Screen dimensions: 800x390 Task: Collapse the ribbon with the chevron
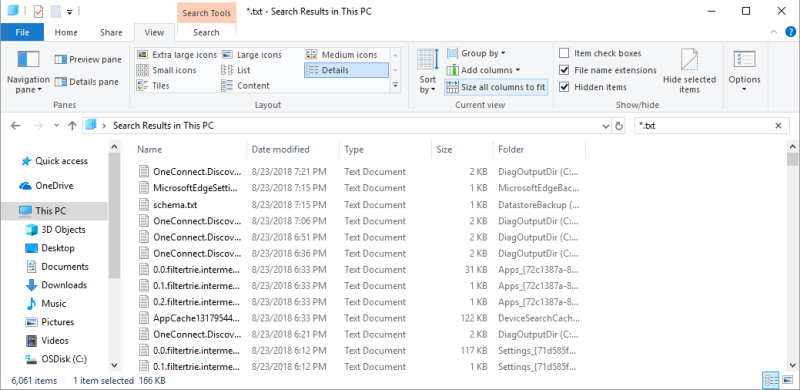(x=773, y=32)
